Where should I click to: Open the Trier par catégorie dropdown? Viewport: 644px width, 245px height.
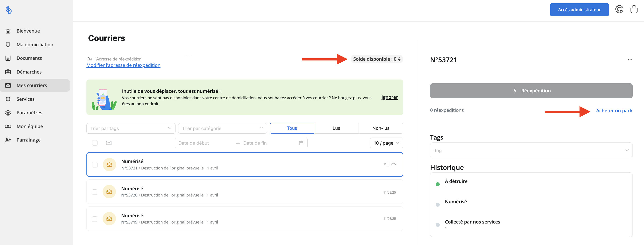click(222, 128)
